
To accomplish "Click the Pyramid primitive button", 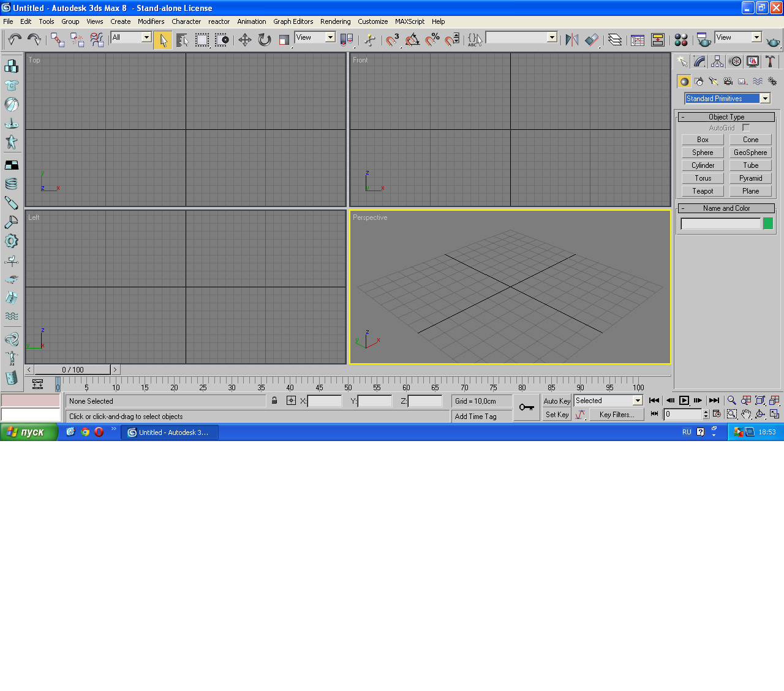I will tap(750, 178).
